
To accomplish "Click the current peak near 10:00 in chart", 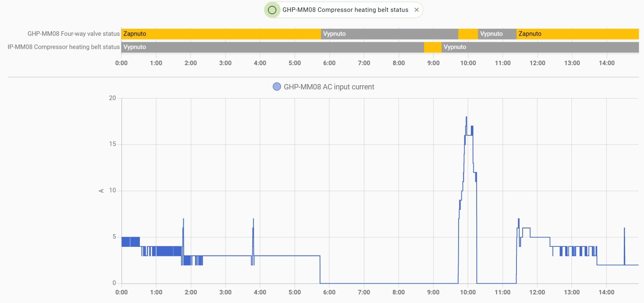I will click(x=466, y=118).
